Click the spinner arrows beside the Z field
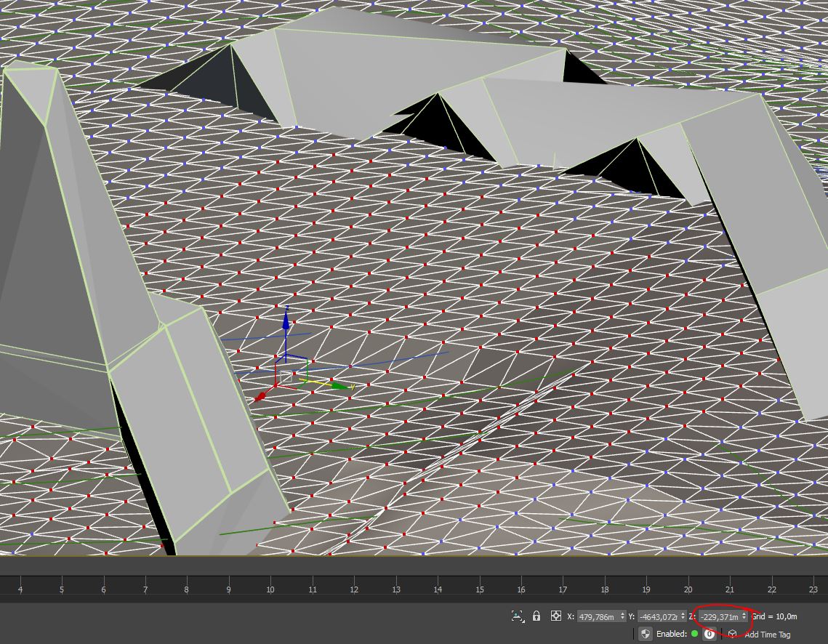The image size is (828, 644). pos(744,616)
